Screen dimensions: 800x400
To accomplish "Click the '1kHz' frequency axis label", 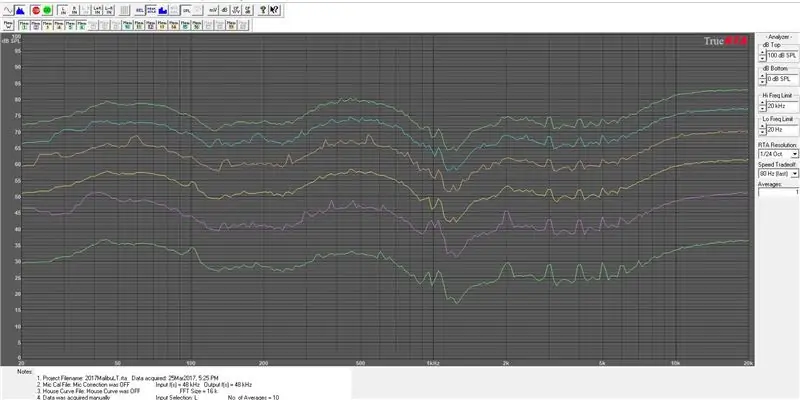I will [433, 363].
